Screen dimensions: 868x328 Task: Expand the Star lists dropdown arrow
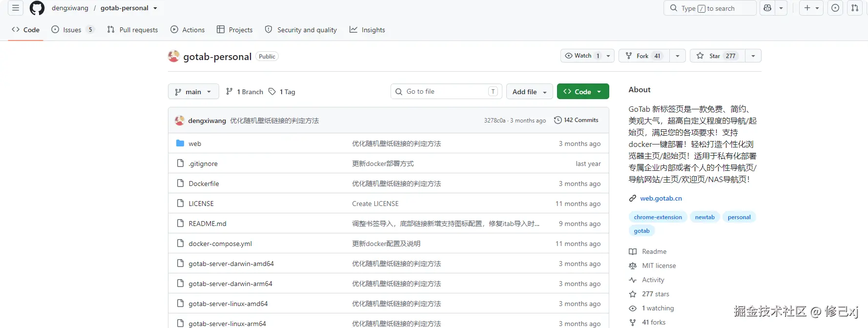pos(753,56)
